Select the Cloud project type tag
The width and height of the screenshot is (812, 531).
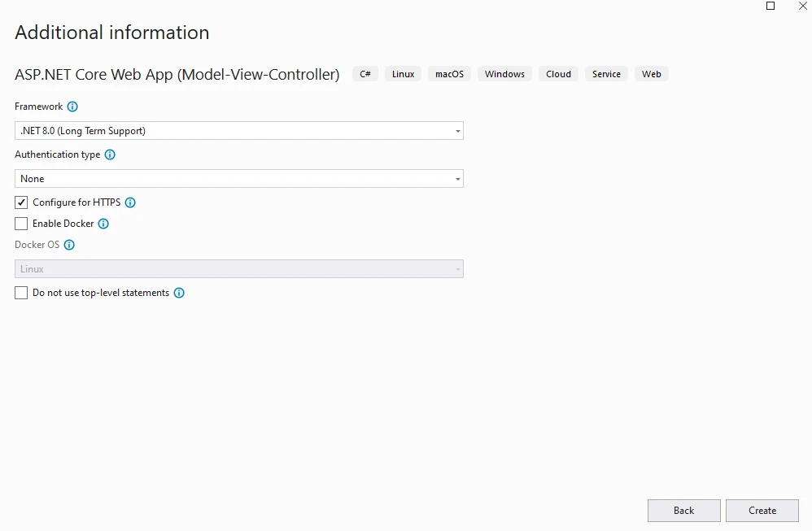558,74
